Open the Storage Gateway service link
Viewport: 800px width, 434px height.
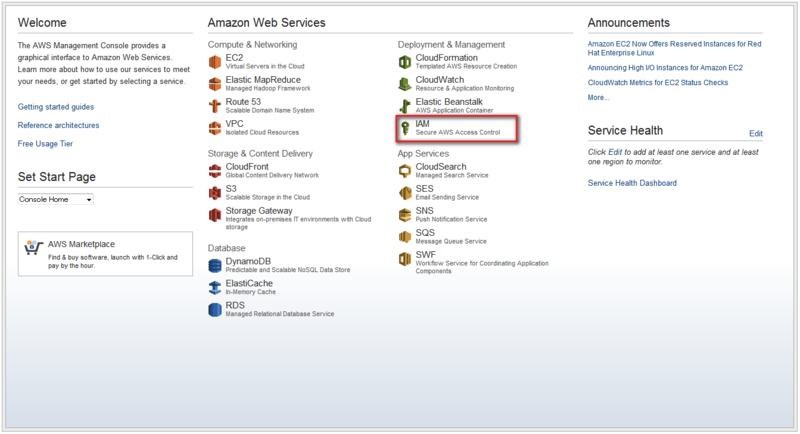[259, 210]
